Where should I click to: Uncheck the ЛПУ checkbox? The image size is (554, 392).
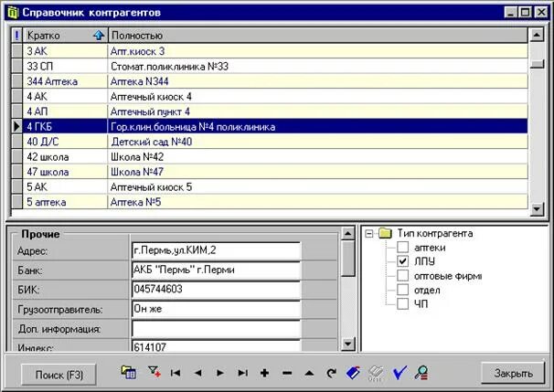pyautogui.click(x=403, y=261)
